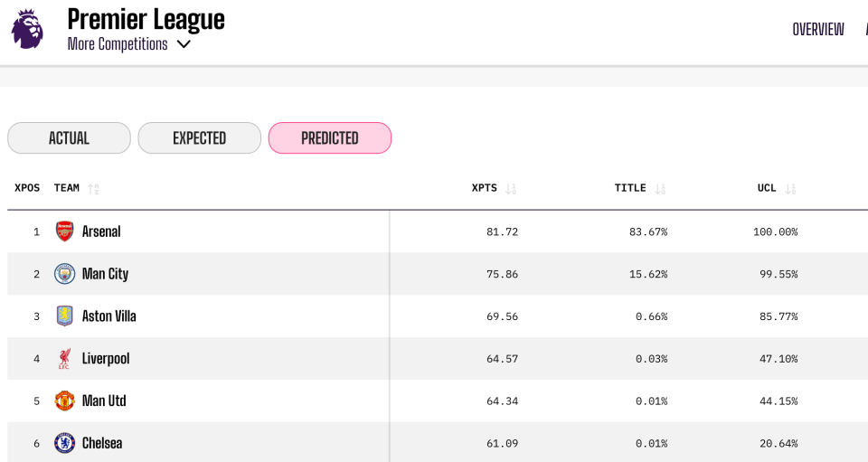
Task: Sort teams using TEAM column arrows
Action: click(x=93, y=189)
